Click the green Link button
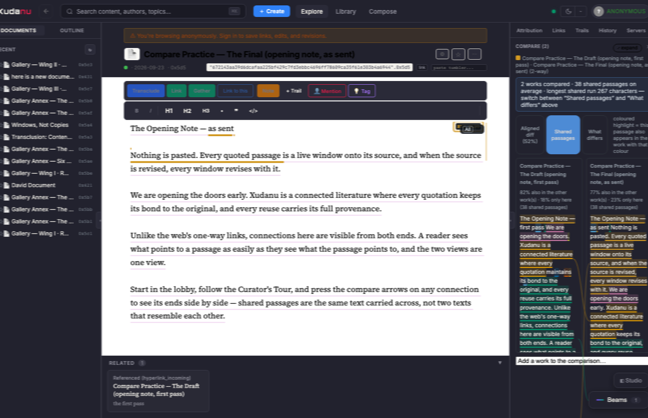 [x=176, y=91]
